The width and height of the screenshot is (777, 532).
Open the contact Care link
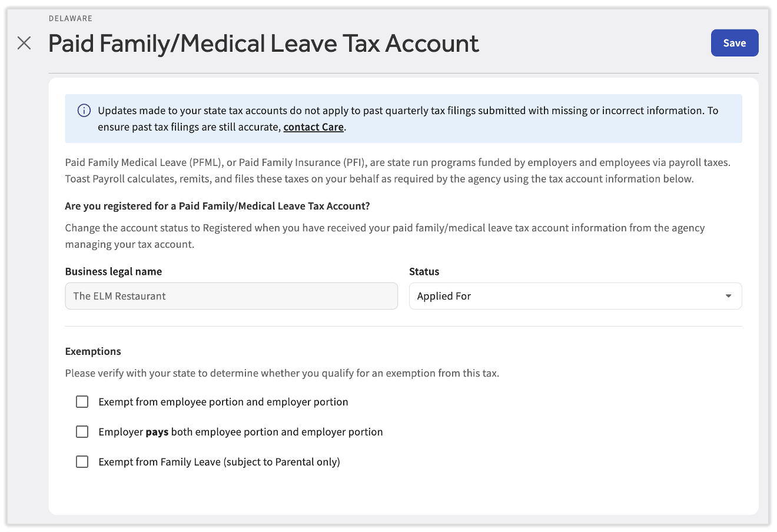click(x=313, y=127)
